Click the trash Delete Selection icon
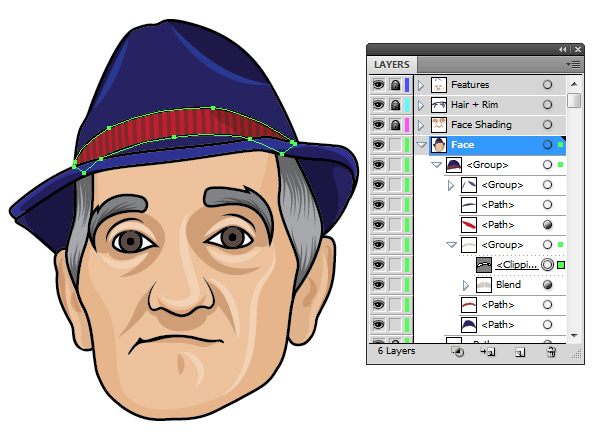595x436 pixels. click(551, 352)
